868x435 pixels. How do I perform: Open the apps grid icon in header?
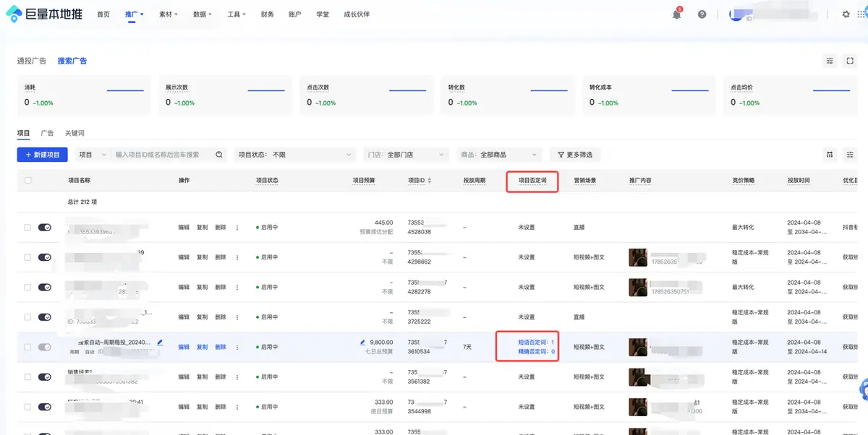point(862,14)
